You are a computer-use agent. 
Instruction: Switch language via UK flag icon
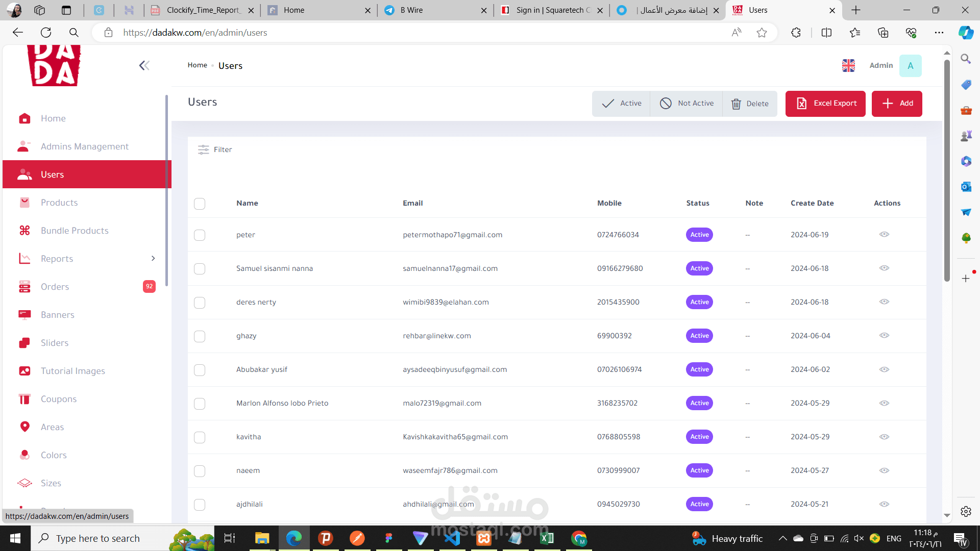[x=848, y=66]
